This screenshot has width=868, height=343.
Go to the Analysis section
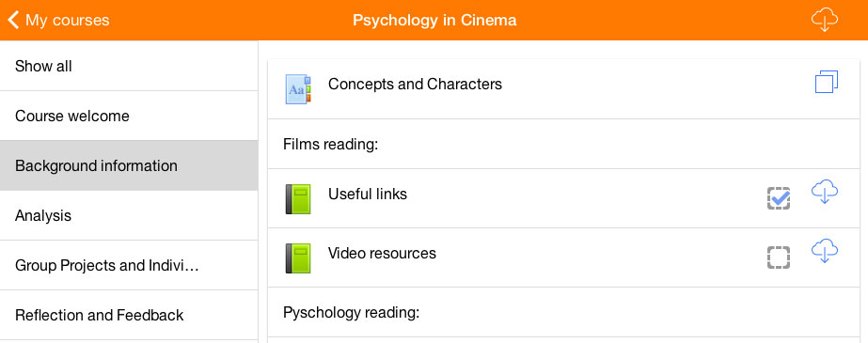(x=129, y=216)
